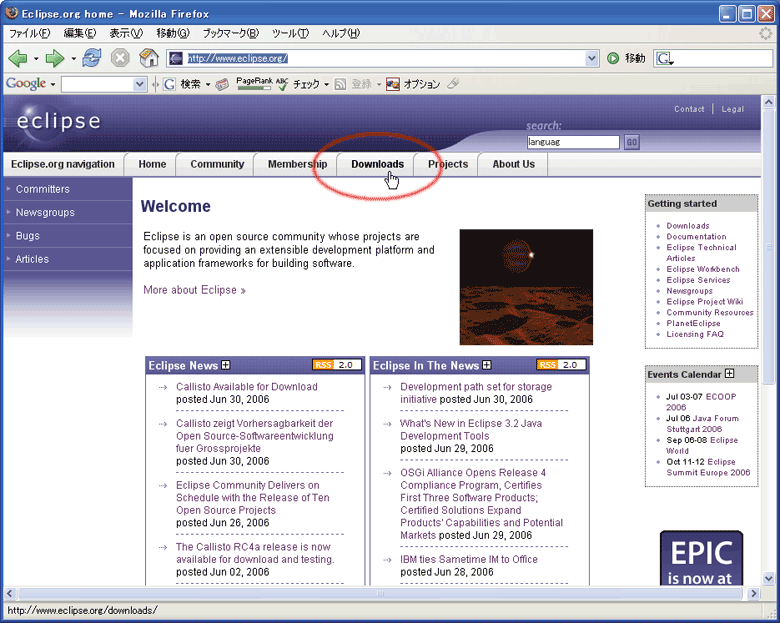Open the ヘルプ(H) menu
This screenshot has width=780, height=623.
tap(341, 33)
